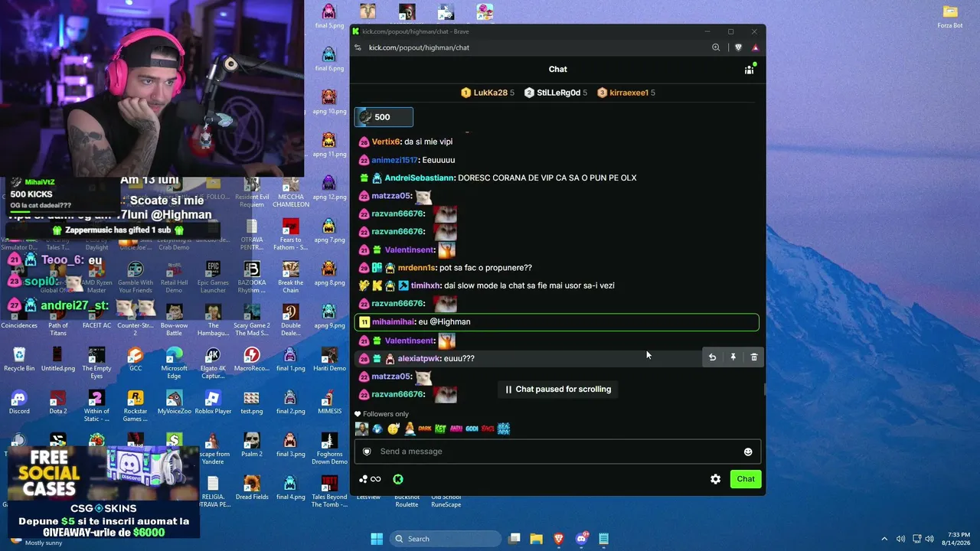Open the Untitled.png file on desktop
980x551 pixels.
coord(58,360)
